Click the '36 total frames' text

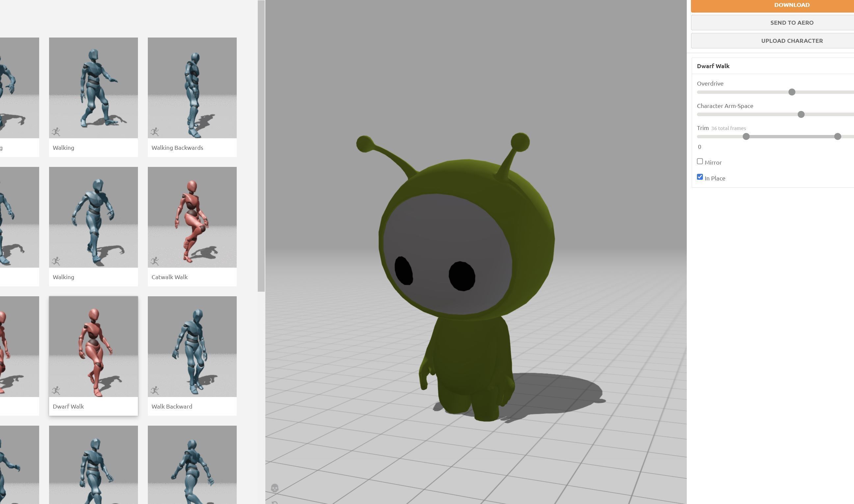click(x=728, y=128)
